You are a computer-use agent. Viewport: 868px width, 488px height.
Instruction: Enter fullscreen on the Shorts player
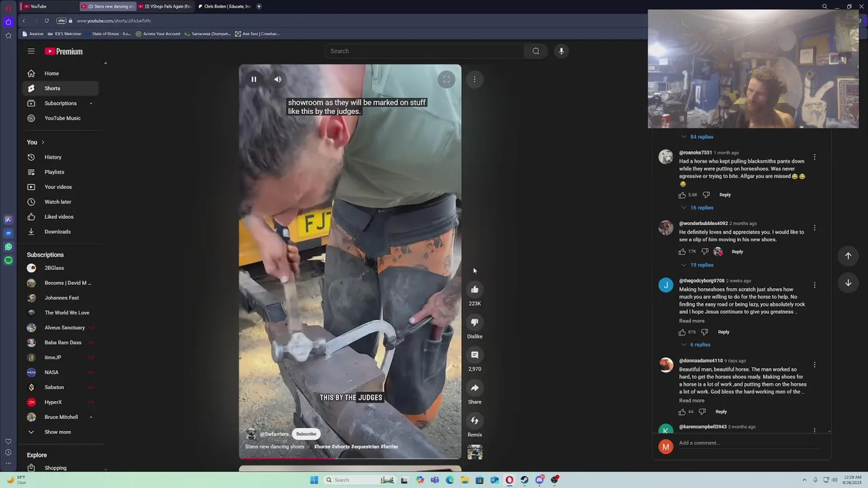tap(446, 79)
